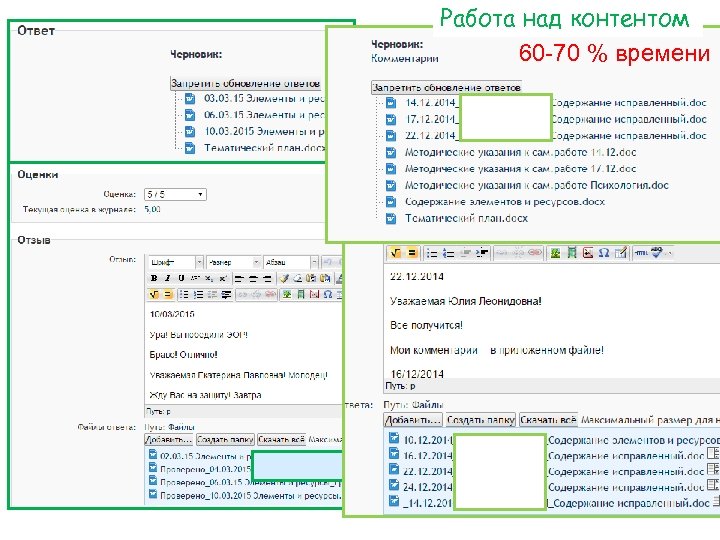Insert special character Omega in left editor
The height and width of the screenshot is (540, 720).
tap(328, 294)
